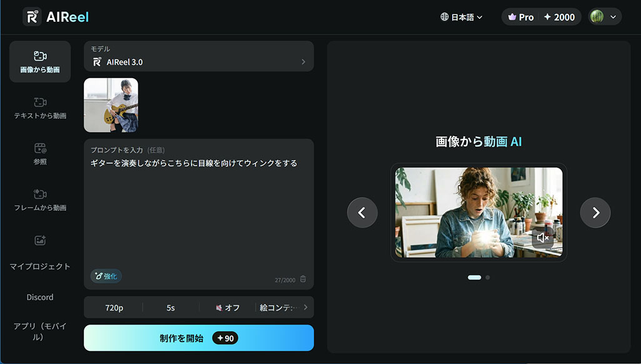
Task: Click the 2000 credits sparkle indicator
Action: click(x=559, y=17)
